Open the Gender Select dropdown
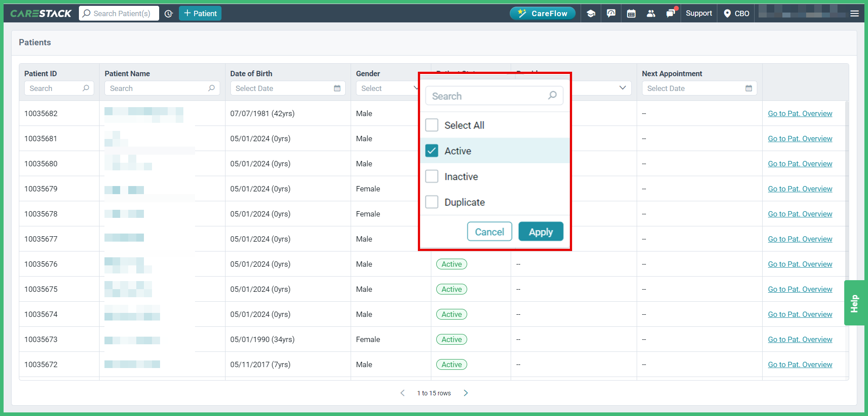 pos(388,88)
